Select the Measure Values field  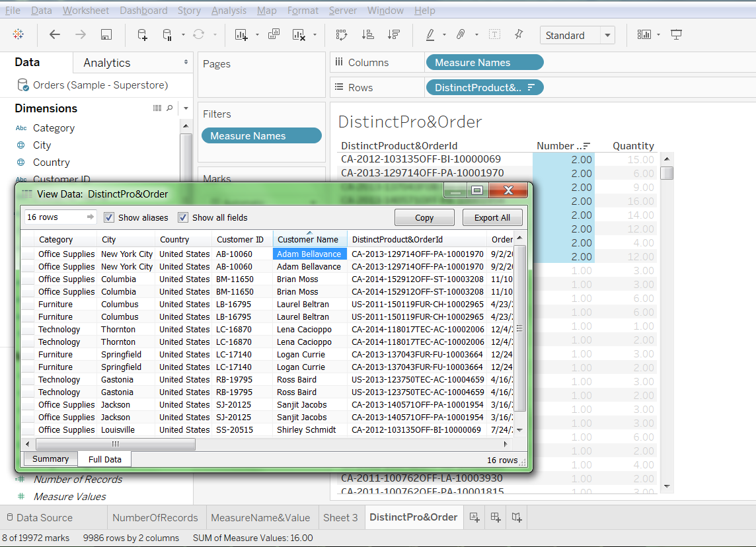69,496
